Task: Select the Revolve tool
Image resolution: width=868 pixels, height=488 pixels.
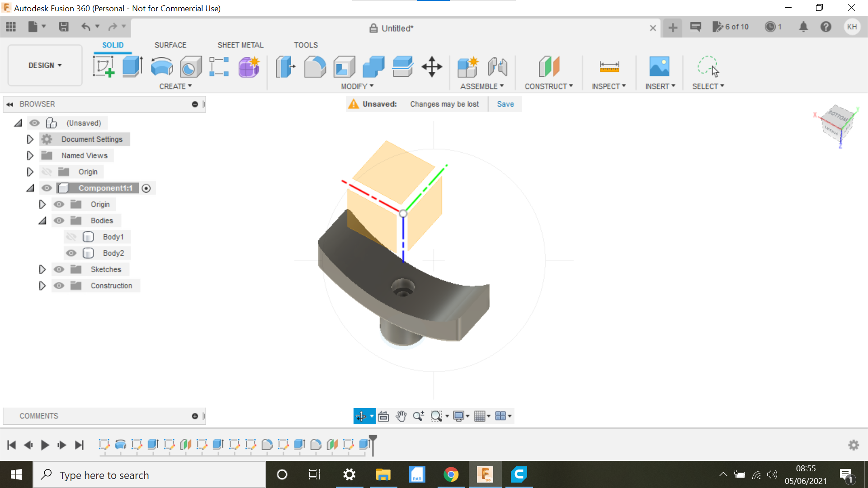Action: 161,66
